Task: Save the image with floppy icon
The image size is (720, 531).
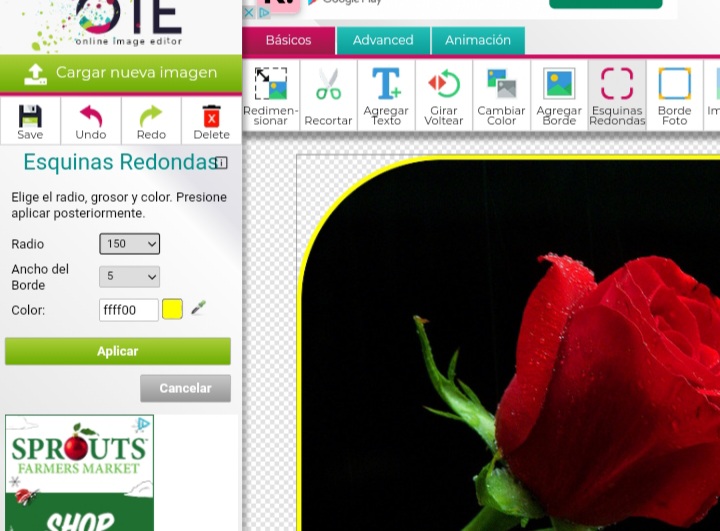Action: click(30, 121)
